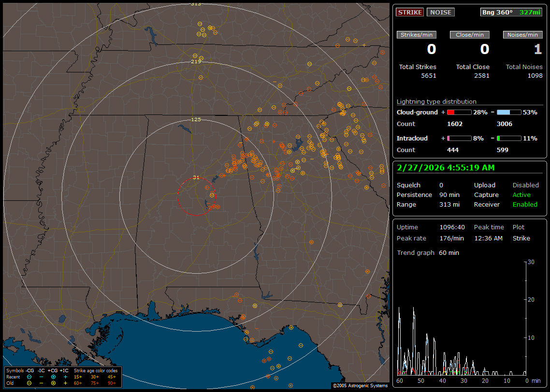Click the Enabled receiver status

[x=525, y=205]
